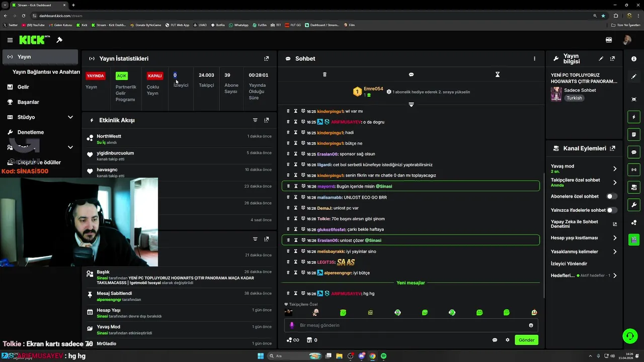Open Hesap yaşı kısıtlaması chevron

(614, 238)
